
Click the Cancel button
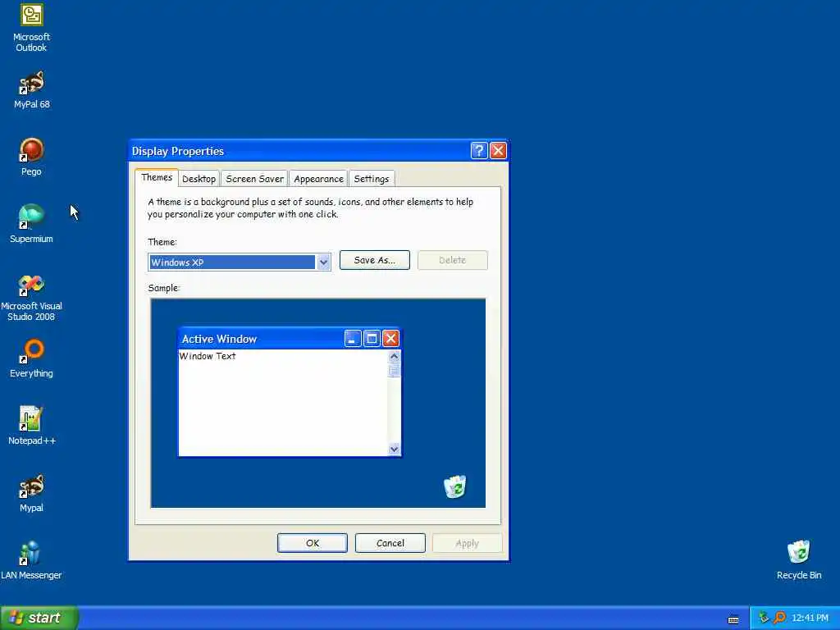390,543
